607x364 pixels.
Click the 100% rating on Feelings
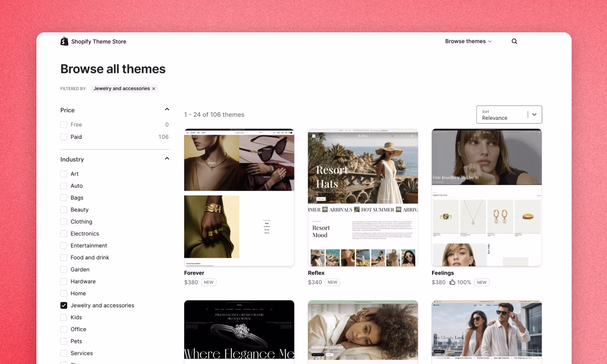(464, 283)
